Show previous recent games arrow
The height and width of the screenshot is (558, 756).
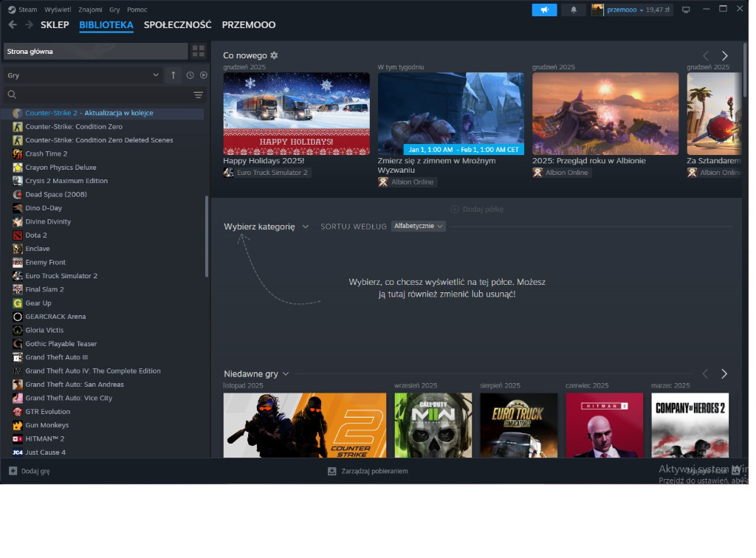click(705, 374)
